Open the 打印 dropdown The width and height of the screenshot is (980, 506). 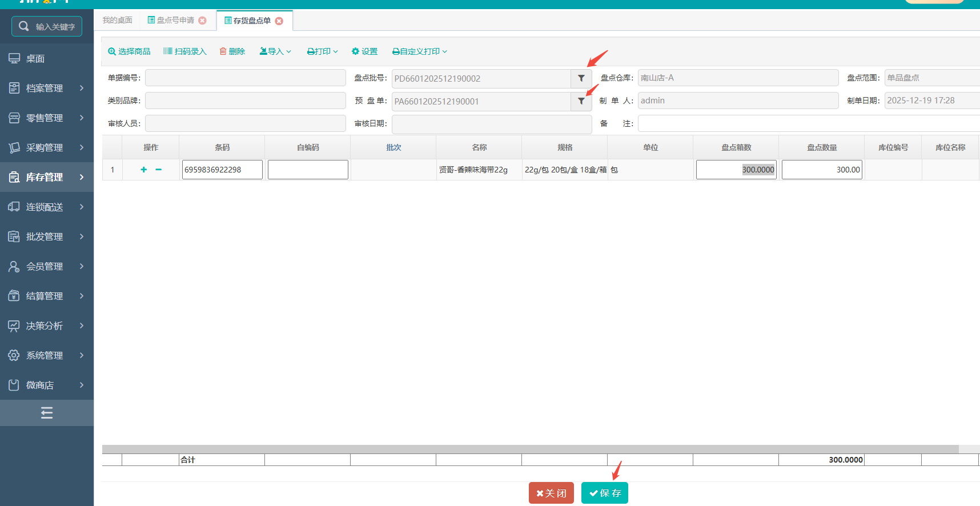[x=323, y=51]
